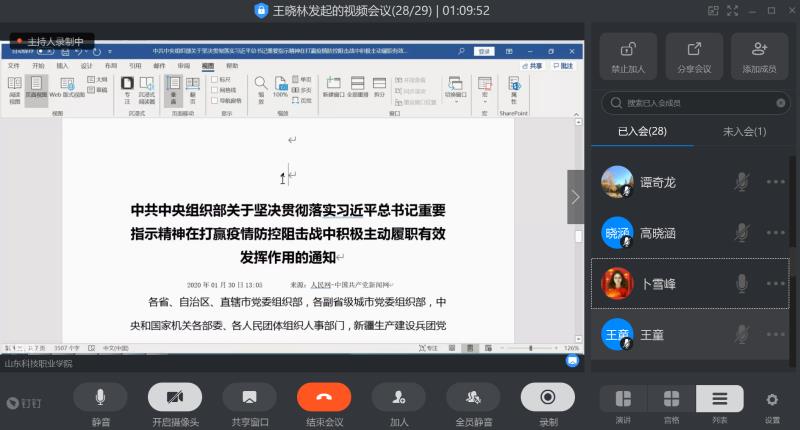
Task: Switch to the 未入会(1) tab
Action: (x=744, y=131)
